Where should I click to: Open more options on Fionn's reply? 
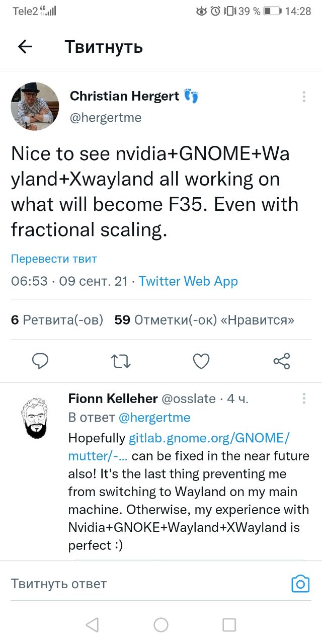point(304,398)
